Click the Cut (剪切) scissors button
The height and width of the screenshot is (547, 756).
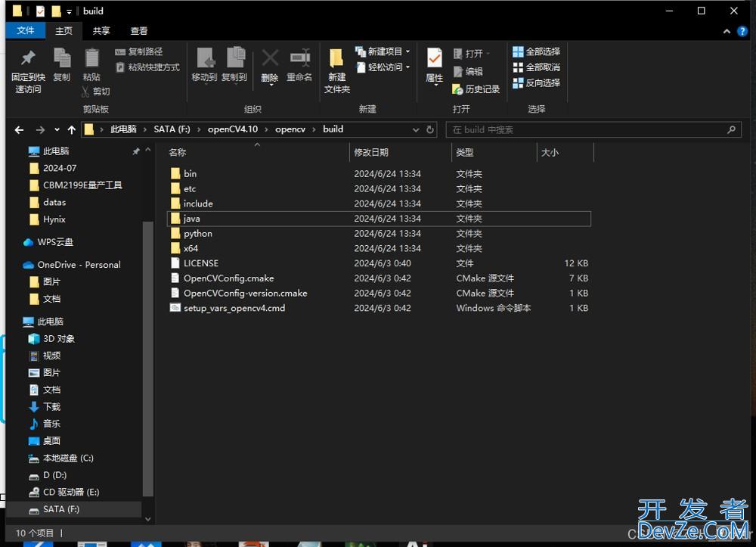click(x=95, y=91)
